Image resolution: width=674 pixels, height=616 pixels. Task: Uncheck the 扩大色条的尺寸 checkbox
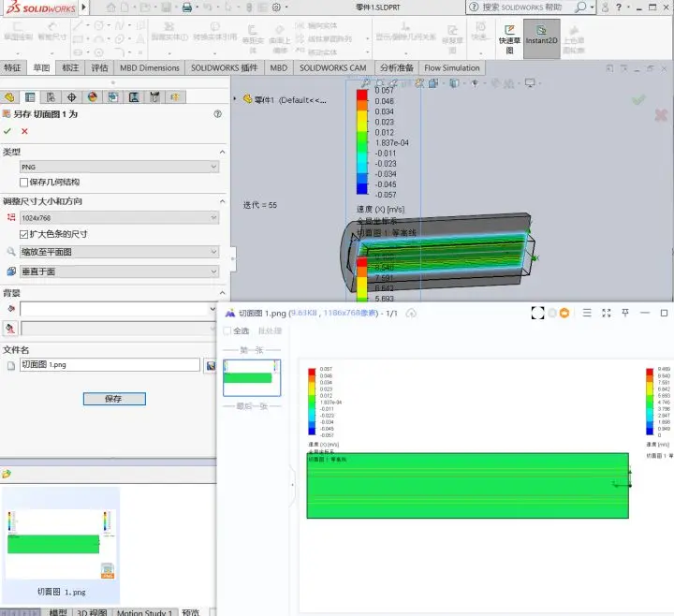pyautogui.click(x=24, y=234)
